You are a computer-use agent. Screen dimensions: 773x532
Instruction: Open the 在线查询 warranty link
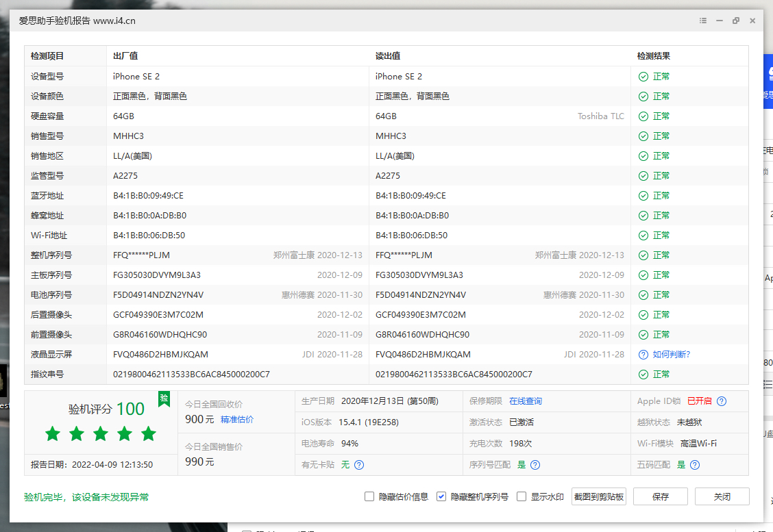point(526,401)
